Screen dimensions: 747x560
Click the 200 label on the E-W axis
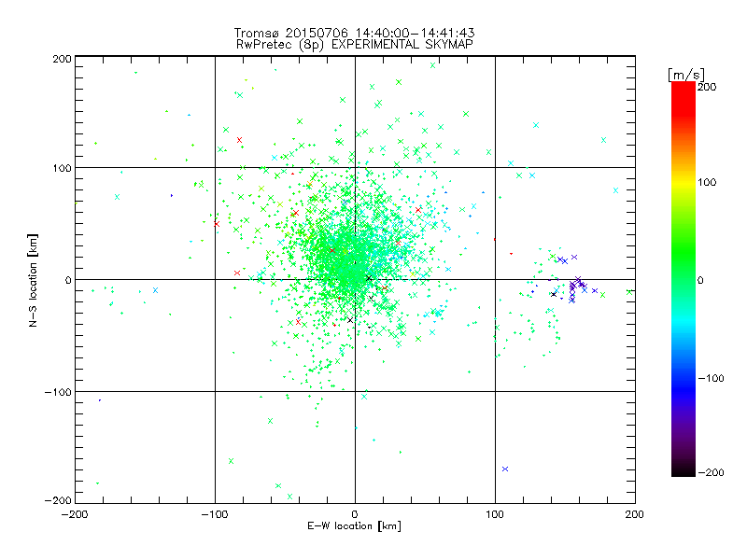click(x=635, y=514)
